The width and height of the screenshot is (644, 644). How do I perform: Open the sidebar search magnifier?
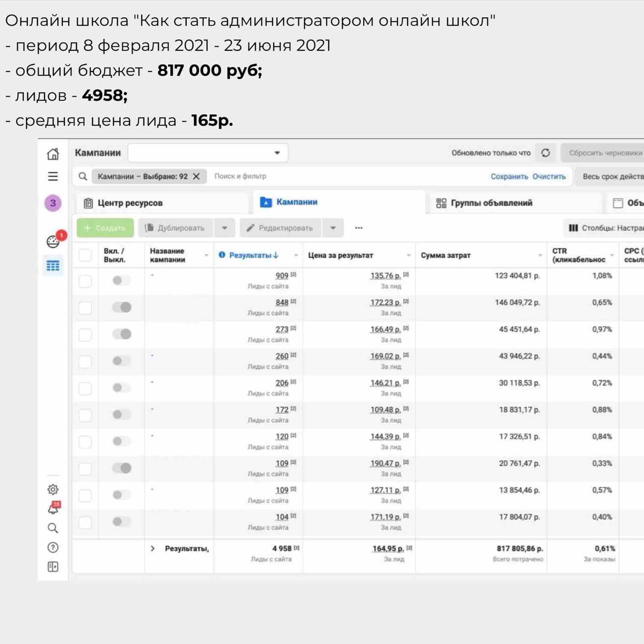coord(53,528)
